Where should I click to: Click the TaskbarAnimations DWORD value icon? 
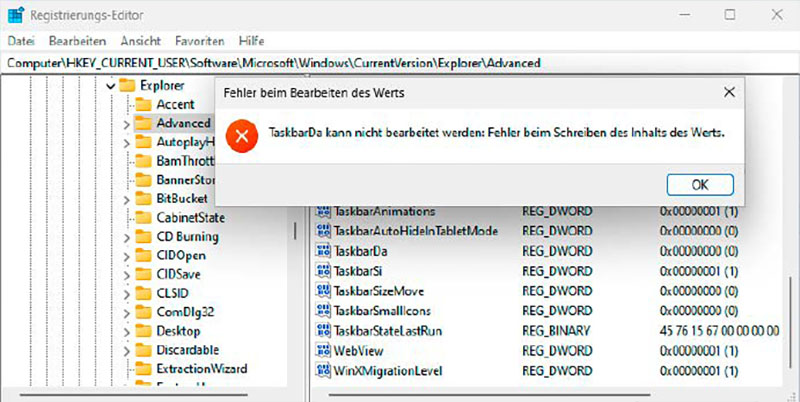[323, 211]
